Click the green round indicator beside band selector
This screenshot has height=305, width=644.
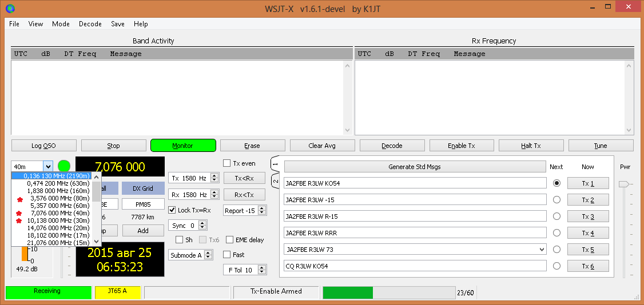(x=64, y=166)
